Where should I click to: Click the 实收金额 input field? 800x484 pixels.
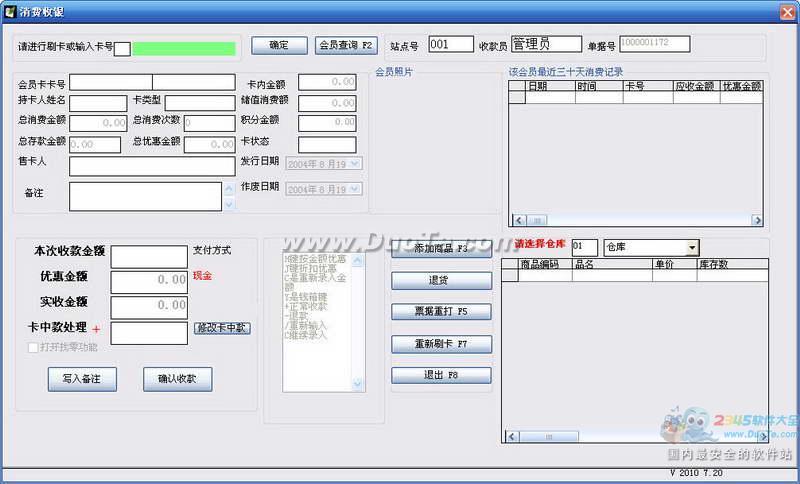tap(149, 308)
